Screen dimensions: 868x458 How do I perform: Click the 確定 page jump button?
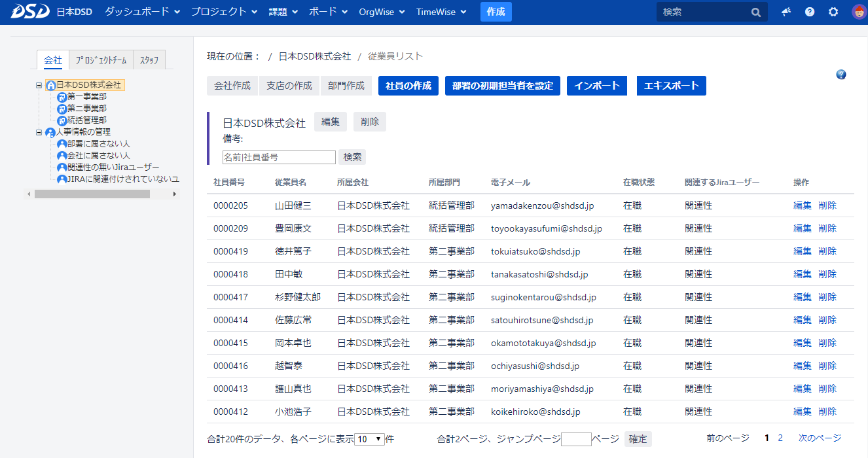tap(638, 439)
